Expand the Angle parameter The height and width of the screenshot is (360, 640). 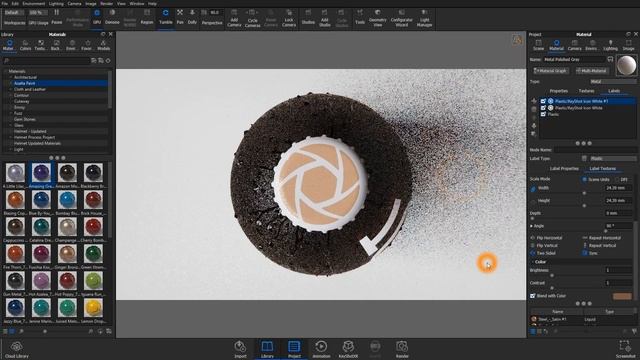pyautogui.click(x=531, y=226)
